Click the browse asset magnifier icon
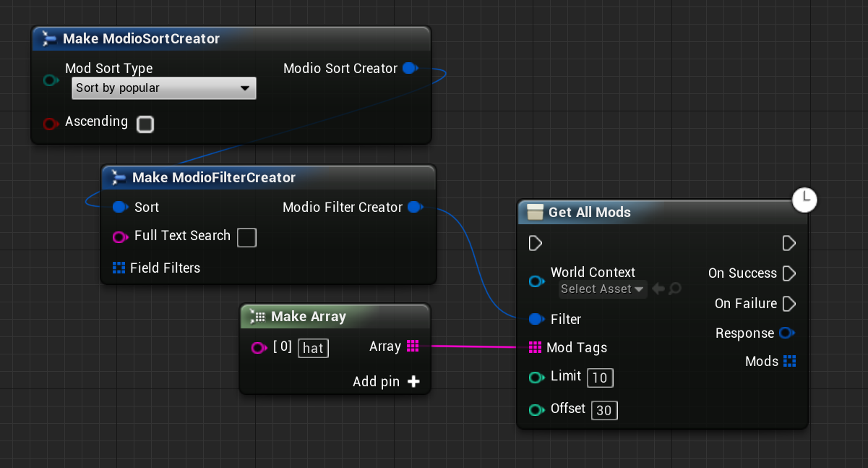This screenshot has width=868, height=468. point(674,289)
